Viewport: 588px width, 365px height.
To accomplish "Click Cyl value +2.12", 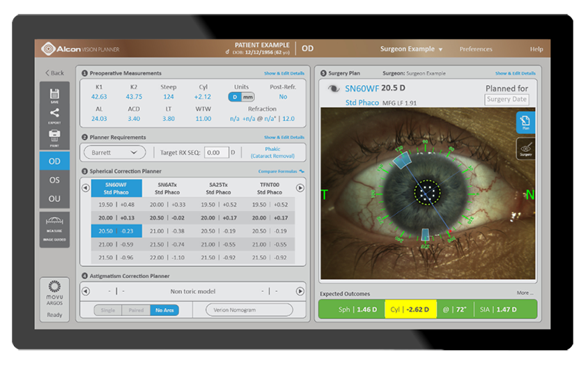I will (x=203, y=97).
